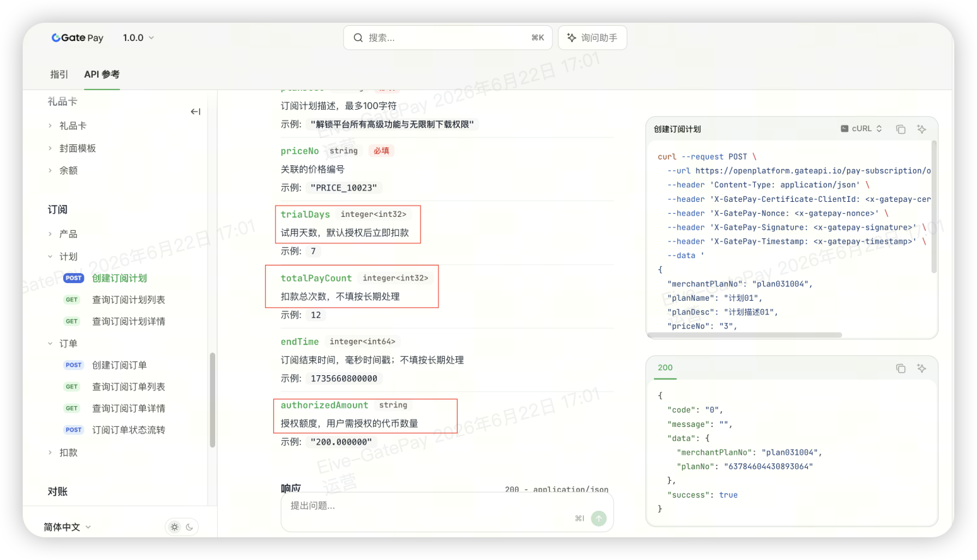This screenshot has height=560, width=977.
Task: Click the request code vertical scrollbar
Action: (934, 207)
